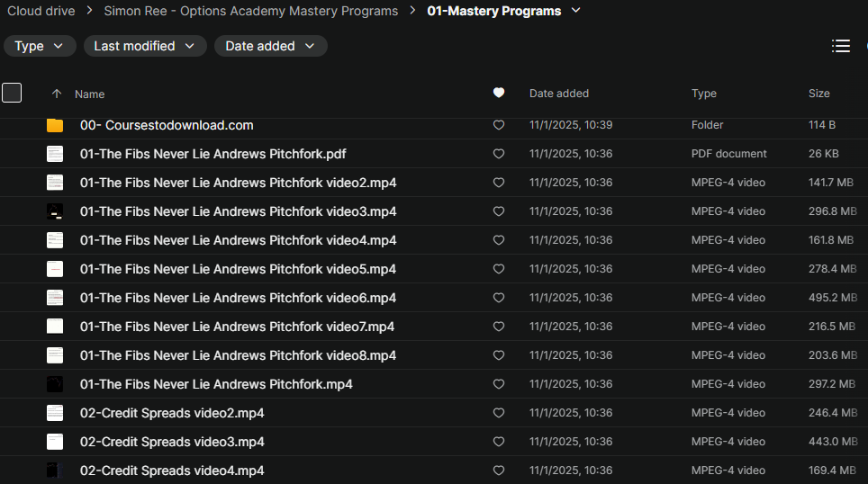Click the PDF file icon for Andrews Pitchfork.pdf
868x484 pixels.
[55, 154]
